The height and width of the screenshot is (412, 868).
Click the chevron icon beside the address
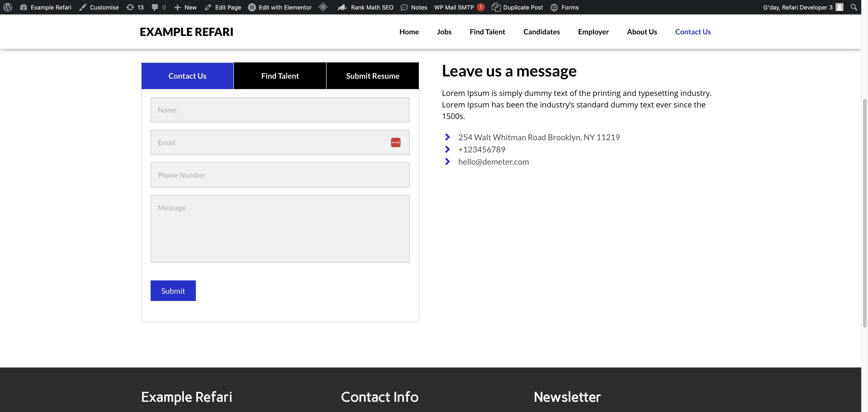(x=448, y=137)
